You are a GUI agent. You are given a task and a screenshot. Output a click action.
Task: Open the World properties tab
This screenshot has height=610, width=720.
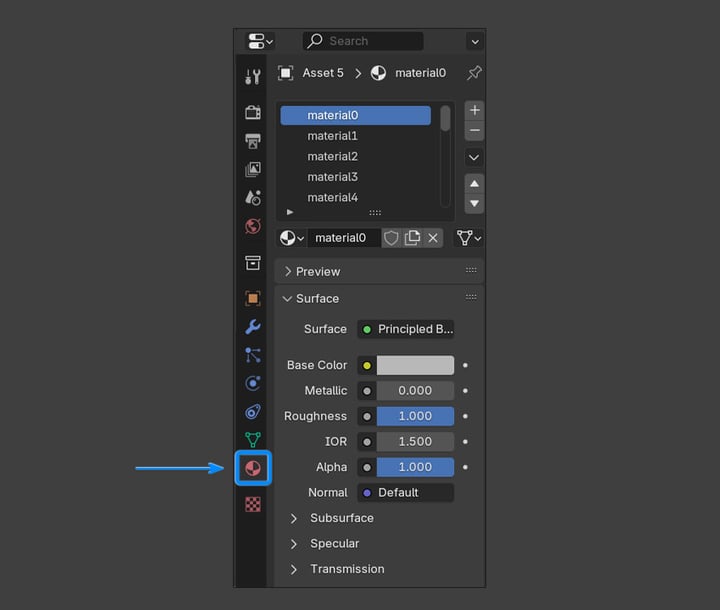click(253, 226)
